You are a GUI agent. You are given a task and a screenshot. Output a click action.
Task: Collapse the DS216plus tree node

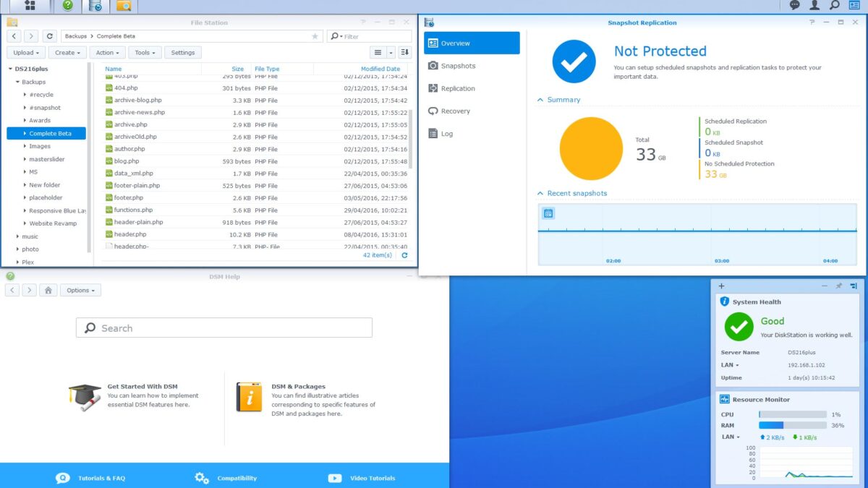10,69
